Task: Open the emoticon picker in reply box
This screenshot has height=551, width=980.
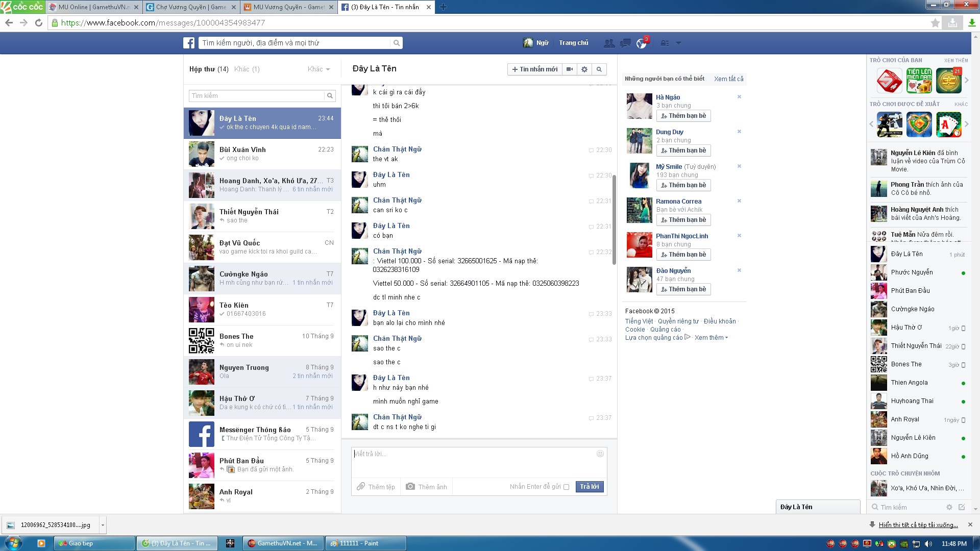Action: click(600, 454)
